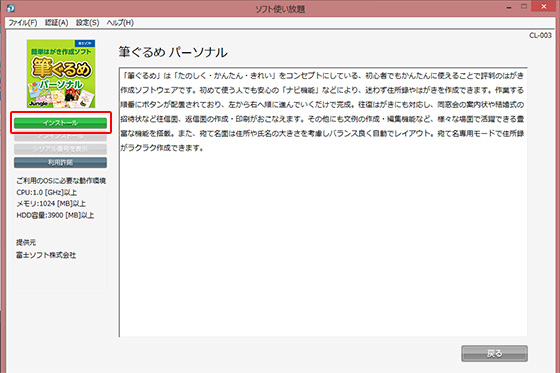560x373 pixels.
Task: Click the green インストール button
Action: [60, 123]
